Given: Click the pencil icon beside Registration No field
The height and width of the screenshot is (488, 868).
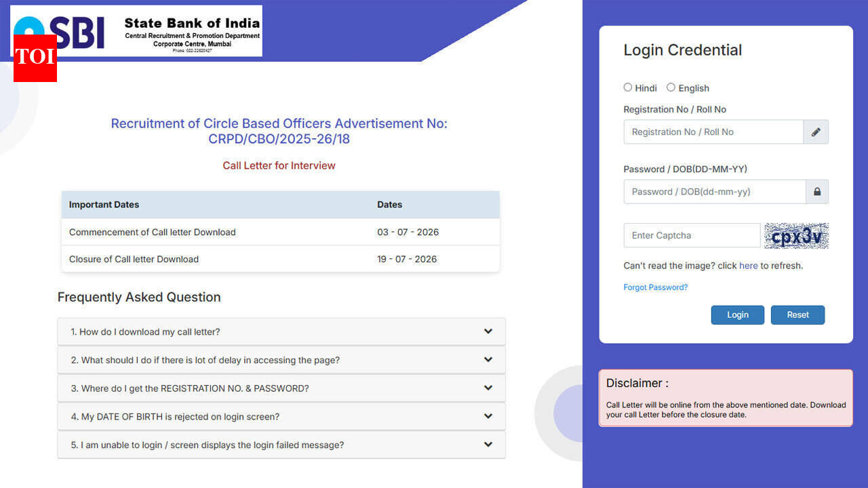Looking at the screenshot, I should point(816,132).
